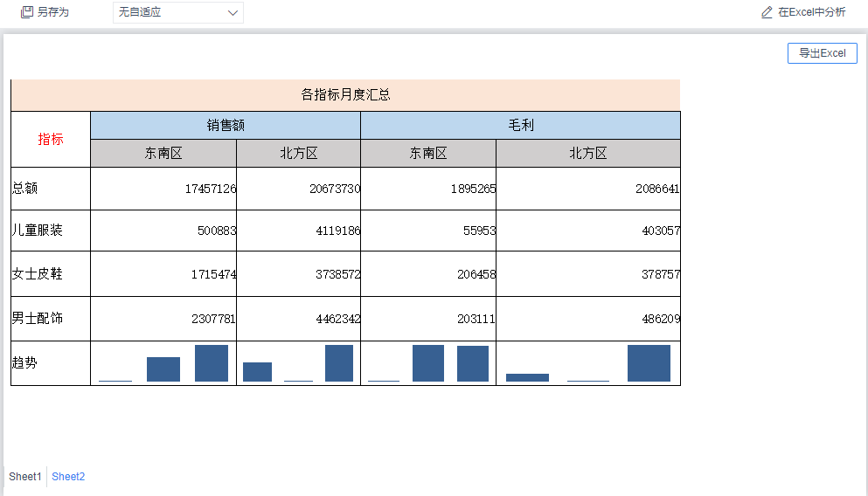
Task: Click the 销售额 column header
Action: pyautogui.click(x=226, y=126)
